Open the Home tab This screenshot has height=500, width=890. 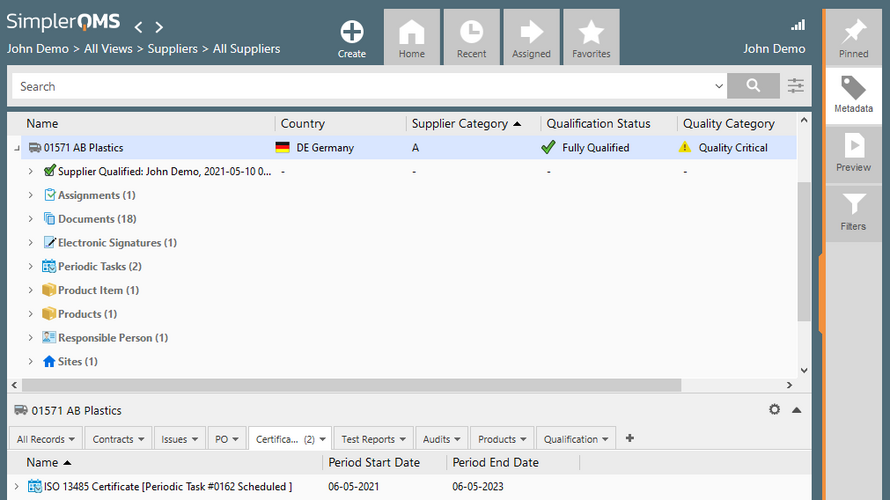412,37
